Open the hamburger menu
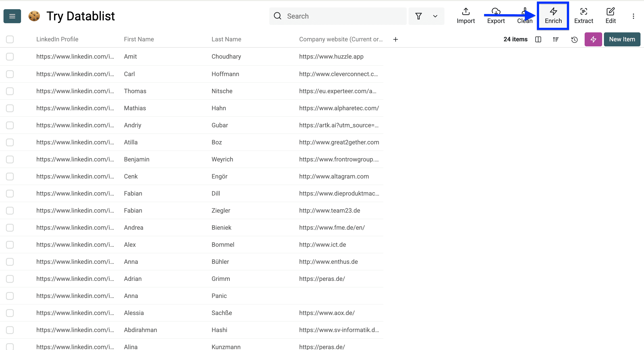Screen dimensions: 644x350 pyautogui.click(x=12, y=16)
